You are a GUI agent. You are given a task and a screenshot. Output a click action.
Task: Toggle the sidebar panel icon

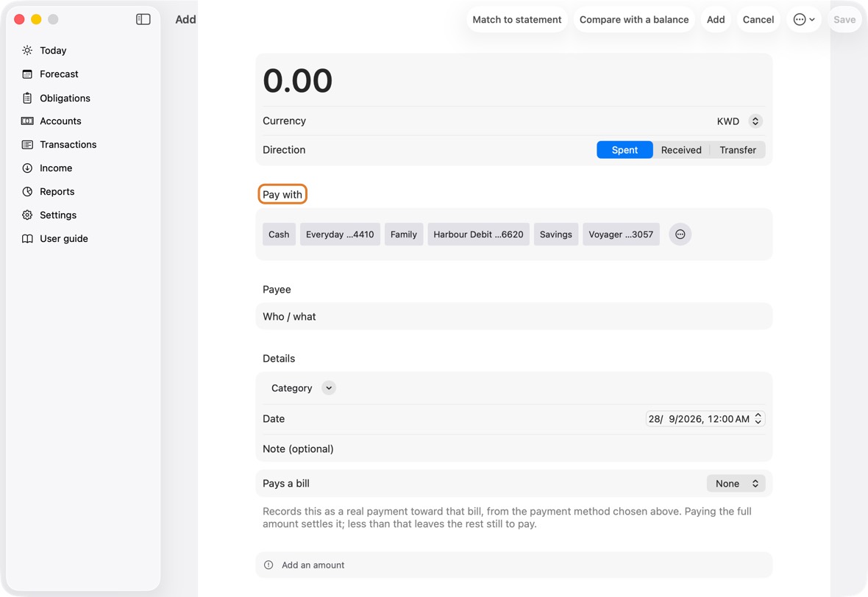(143, 19)
